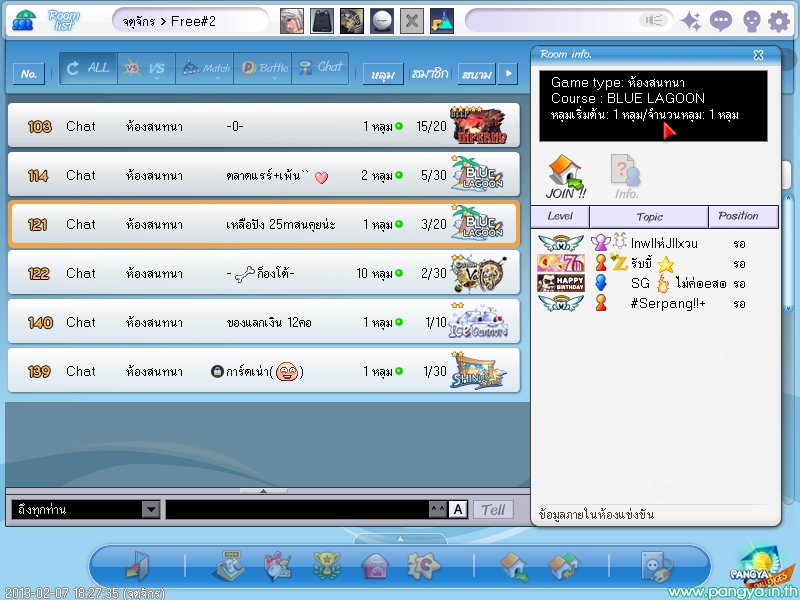
Task: Sort rooms by สนาม
Action: click(x=477, y=74)
